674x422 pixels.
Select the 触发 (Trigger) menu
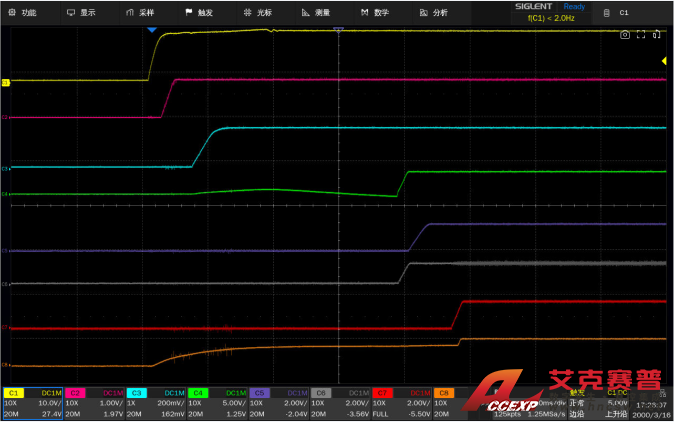click(x=199, y=13)
